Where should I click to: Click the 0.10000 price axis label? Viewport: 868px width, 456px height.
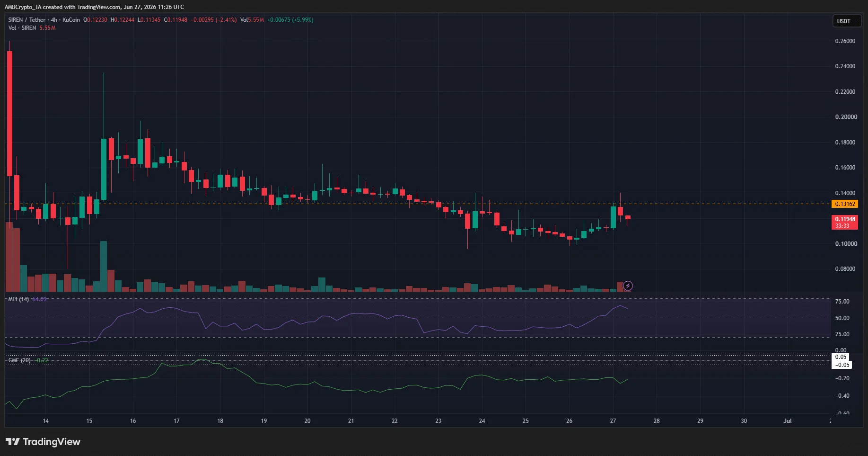coord(846,244)
